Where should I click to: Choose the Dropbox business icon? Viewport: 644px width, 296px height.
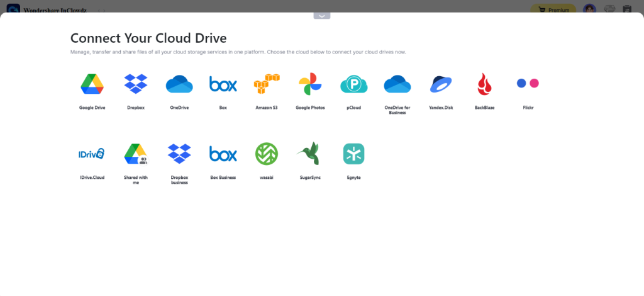(179, 154)
